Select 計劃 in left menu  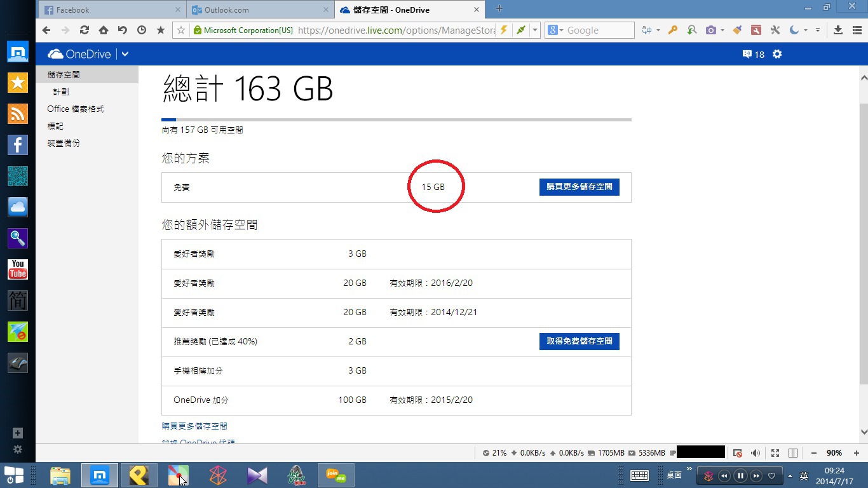[x=61, y=91]
